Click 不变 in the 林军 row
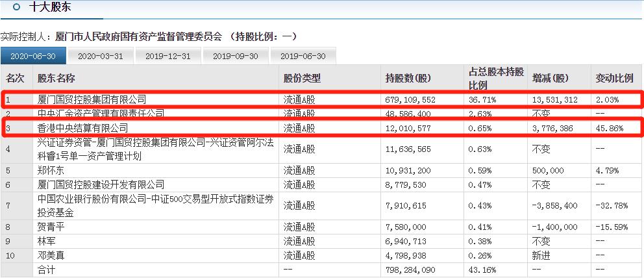 (x=541, y=241)
